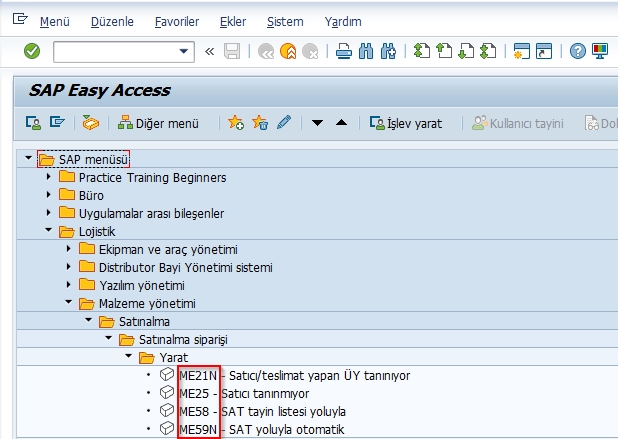618x439 pixels.
Task: Click the Help question mark icon
Action: [577, 51]
